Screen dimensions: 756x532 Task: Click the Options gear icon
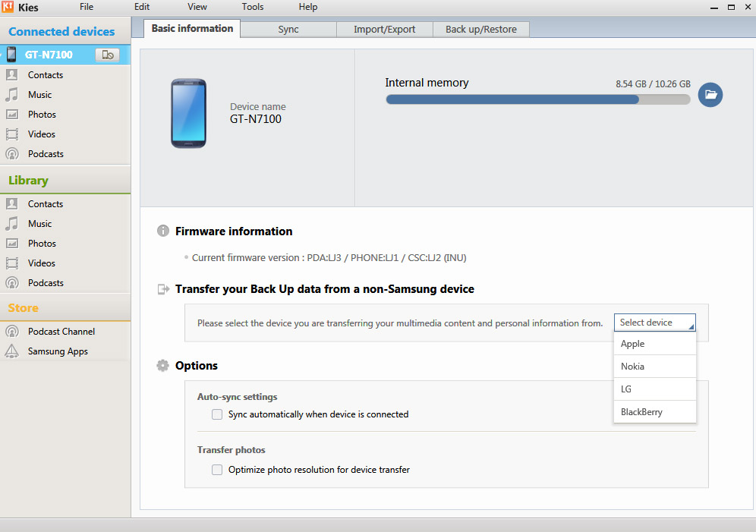point(163,365)
